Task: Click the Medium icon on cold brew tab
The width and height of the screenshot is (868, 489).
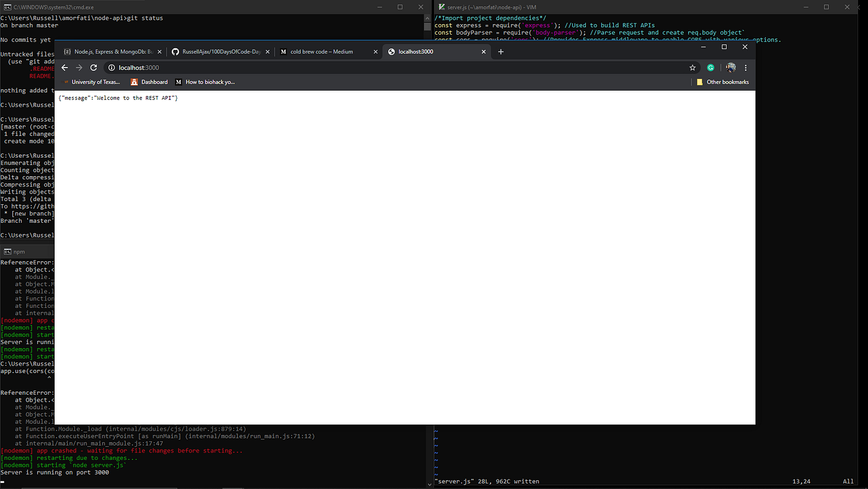Action: (x=283, y=52)
